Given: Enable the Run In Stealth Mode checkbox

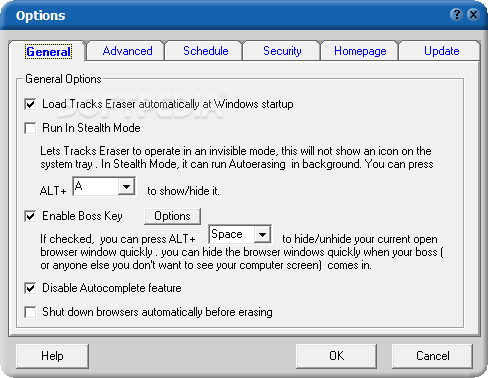Looking at the screenshot, I should coord(30,128).
